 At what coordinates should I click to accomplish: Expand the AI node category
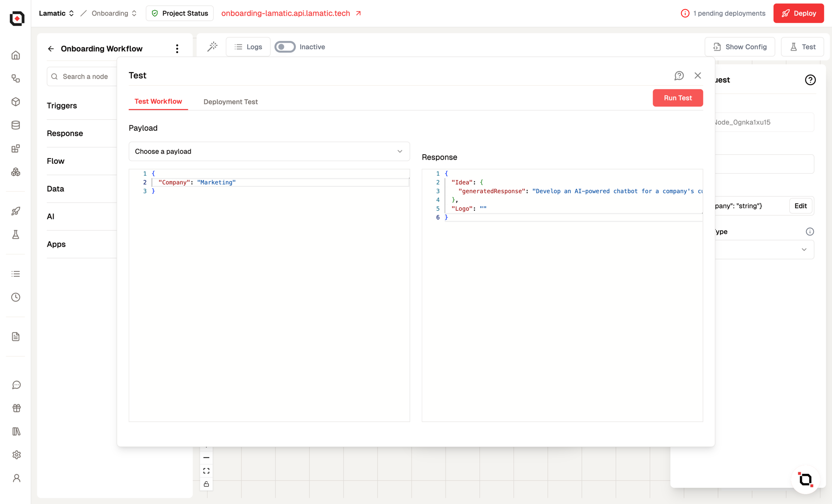pyautogui.click(x=82, y=216)
